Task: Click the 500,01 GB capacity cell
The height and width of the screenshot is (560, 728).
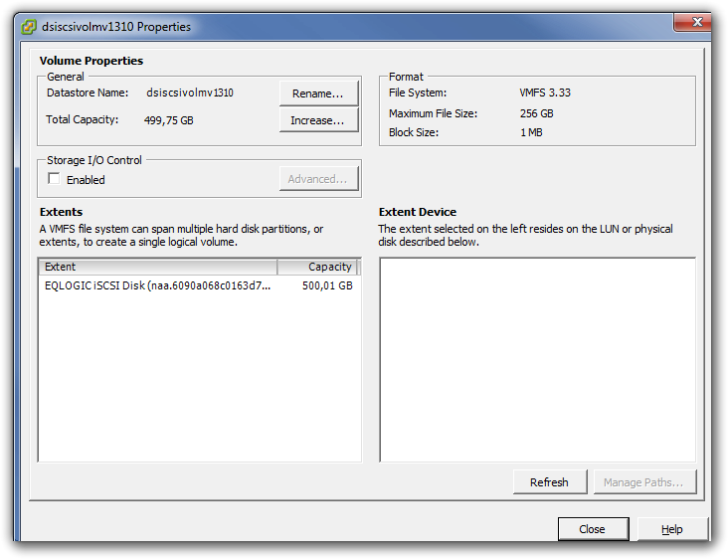Action: (327, 285)
